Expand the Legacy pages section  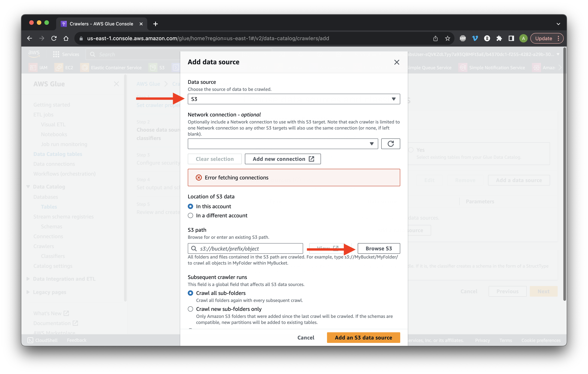tap(28, 292)
